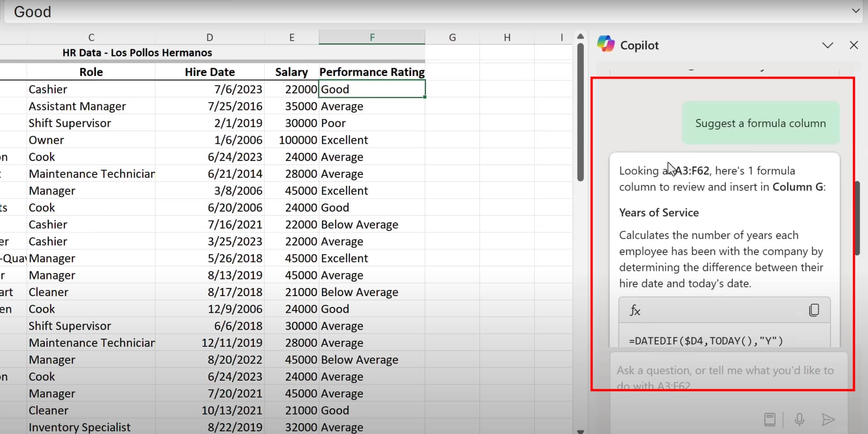Select hire date cell 5/26/2018
The image size is (868, 434).
tap(209, 258)
